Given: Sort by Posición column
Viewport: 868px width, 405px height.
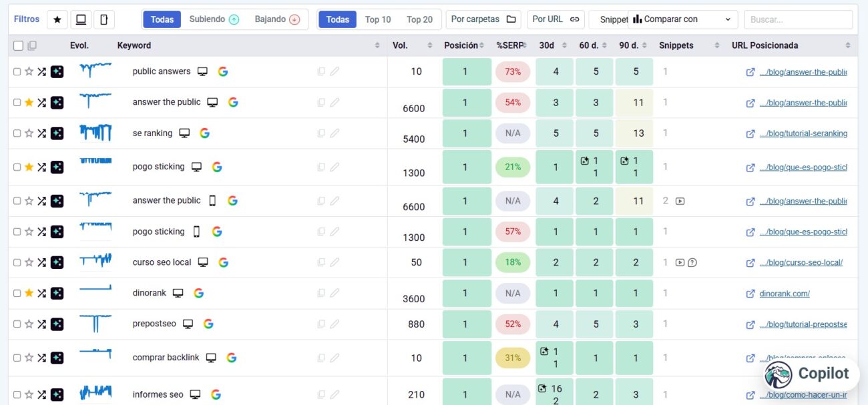Looking at the screenshot, I should pos(482,45).
